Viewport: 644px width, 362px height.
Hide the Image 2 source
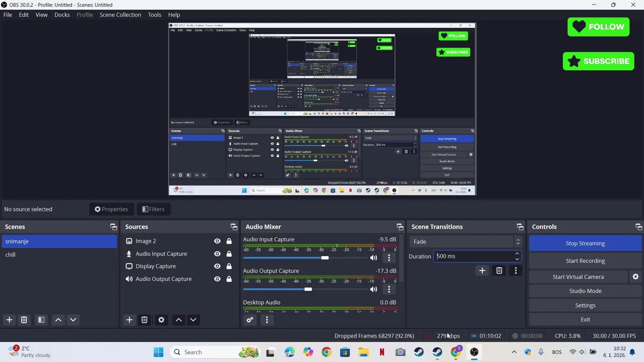click(217, 241)
